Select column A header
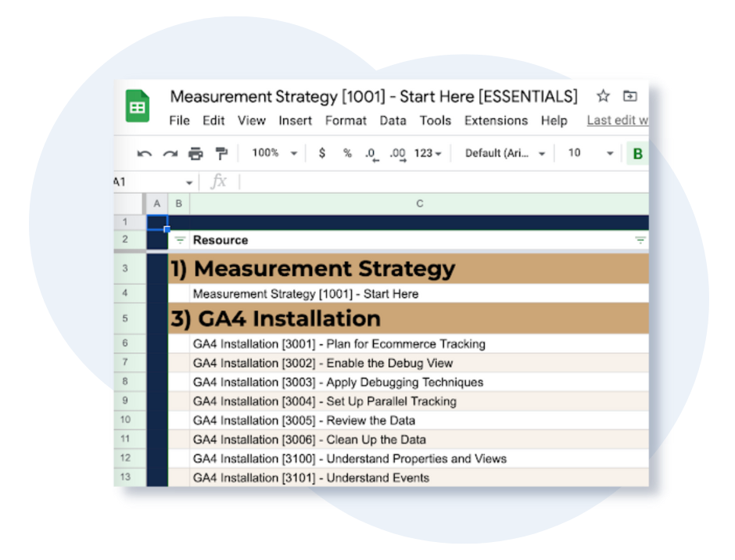 click(x=156, y=203)
